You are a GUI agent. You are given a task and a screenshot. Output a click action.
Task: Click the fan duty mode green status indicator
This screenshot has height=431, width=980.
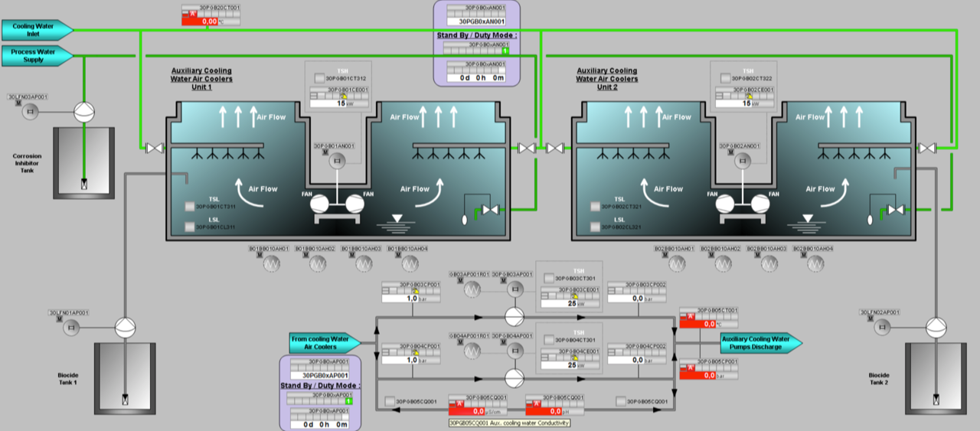point(505,51)
